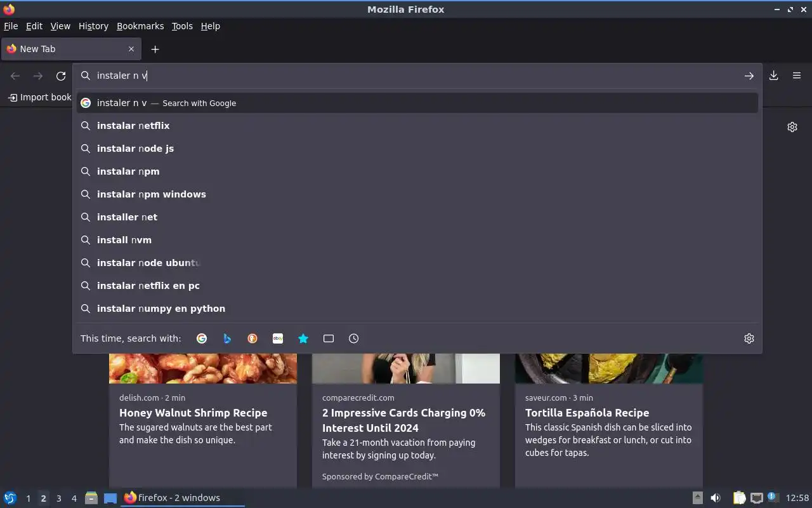This screenshot has height=508, width=812.
Task: Open '2 Impressive Cards Charging 0% Interest' article
Action: pos(403,420)
